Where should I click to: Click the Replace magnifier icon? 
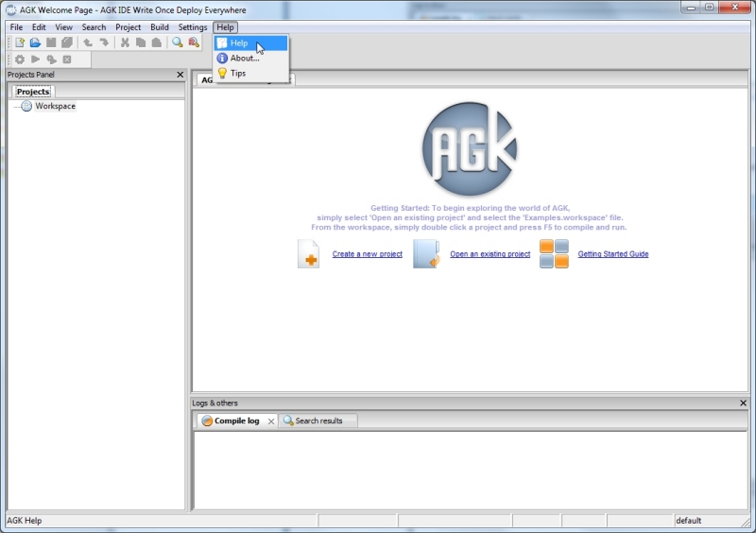pos(194,43)
